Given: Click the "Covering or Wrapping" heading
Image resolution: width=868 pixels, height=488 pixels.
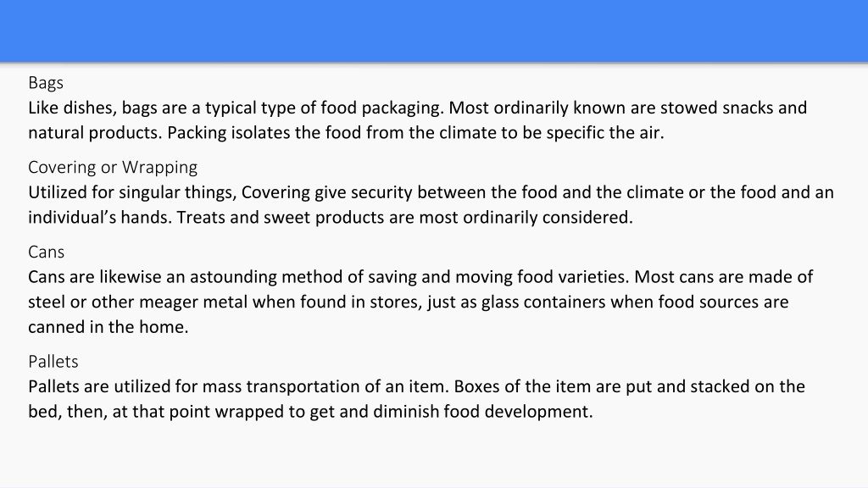Looking at the screenshot, I should (113, 167).
